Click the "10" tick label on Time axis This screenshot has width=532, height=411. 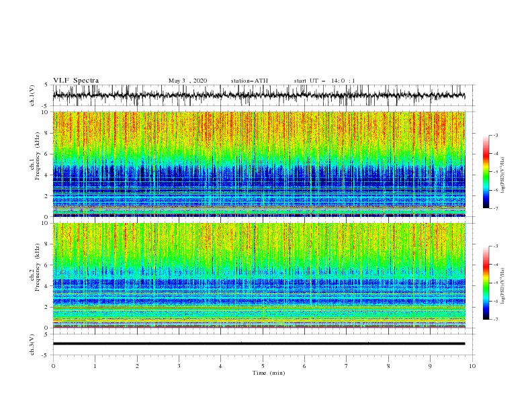point(472,366)
